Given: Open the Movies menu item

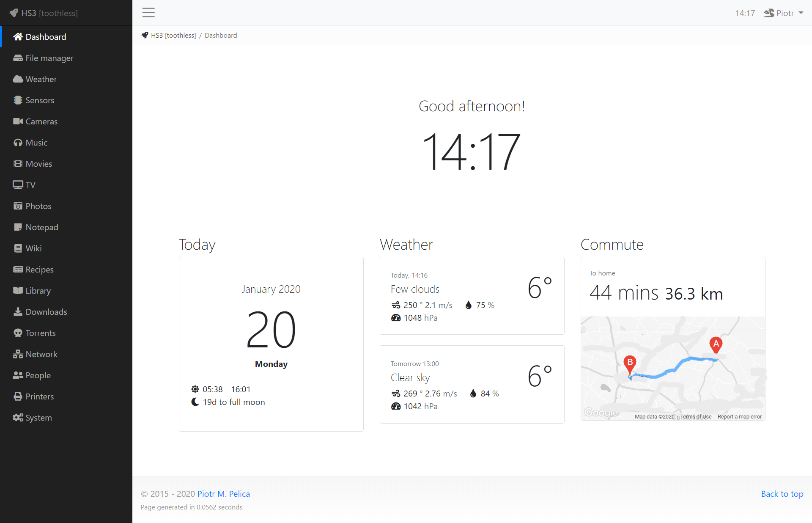Looking at the screenshot, I should (x=38, y=164).
